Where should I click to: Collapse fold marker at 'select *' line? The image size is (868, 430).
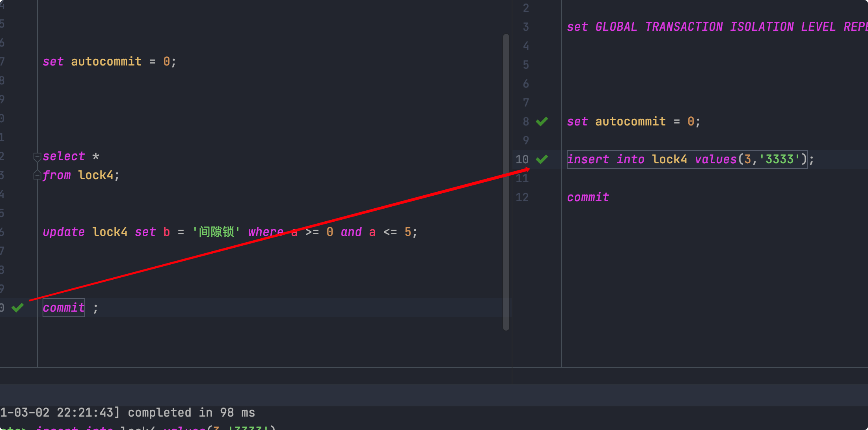pos(37,157)
